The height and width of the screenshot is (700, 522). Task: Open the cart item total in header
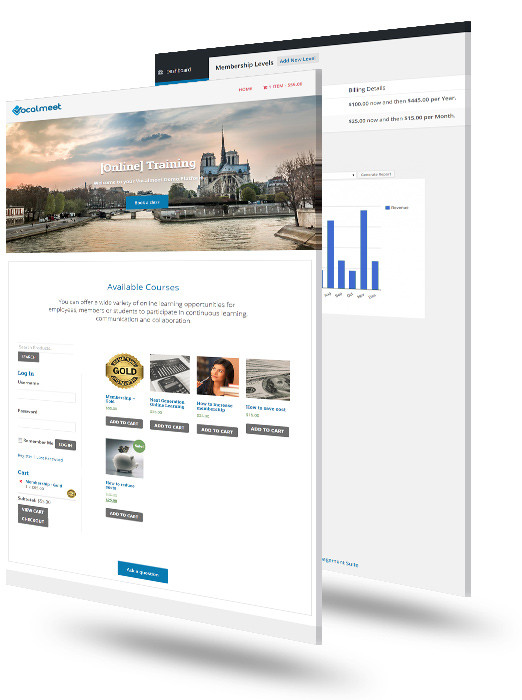coord(283,85)
